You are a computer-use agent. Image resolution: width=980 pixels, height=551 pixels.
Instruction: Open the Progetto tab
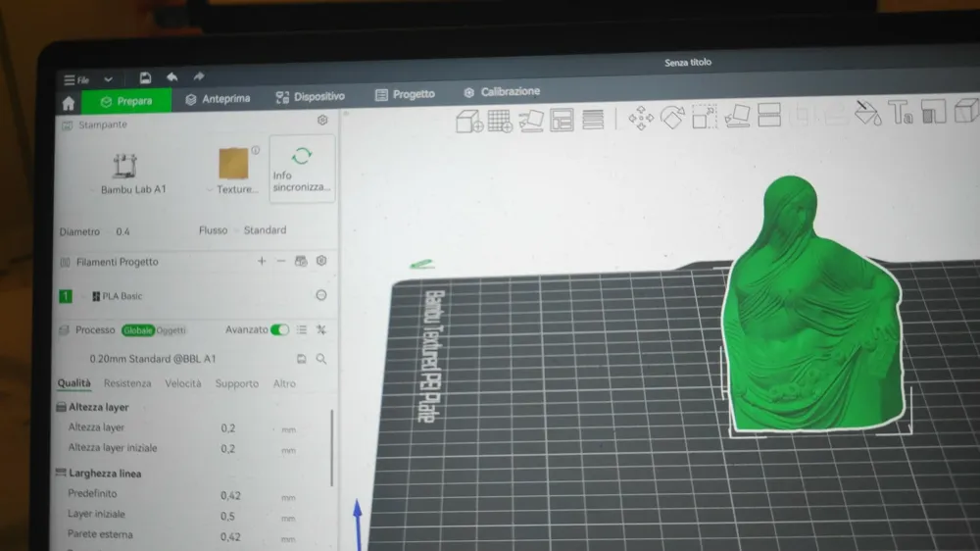tap(405, 94)
